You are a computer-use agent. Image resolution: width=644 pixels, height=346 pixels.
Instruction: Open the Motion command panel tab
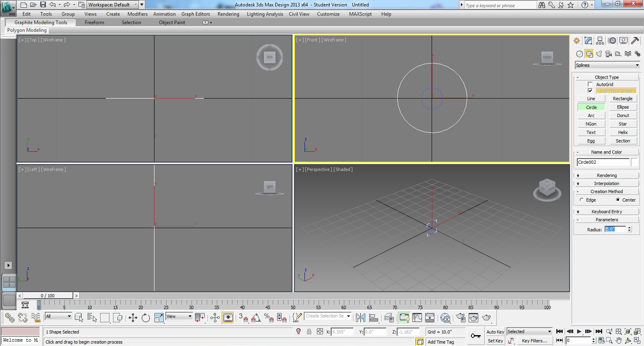pos(612,41)
